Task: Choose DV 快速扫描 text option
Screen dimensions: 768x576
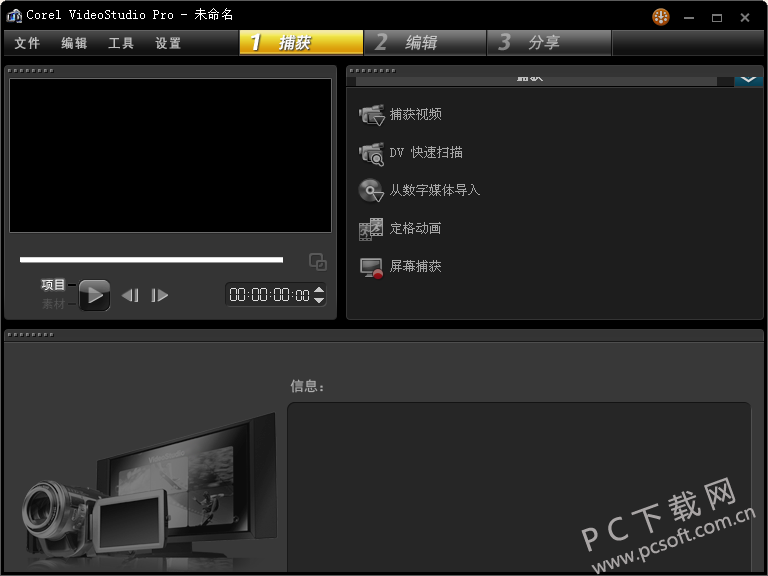Action: click(x=426, y=152)
